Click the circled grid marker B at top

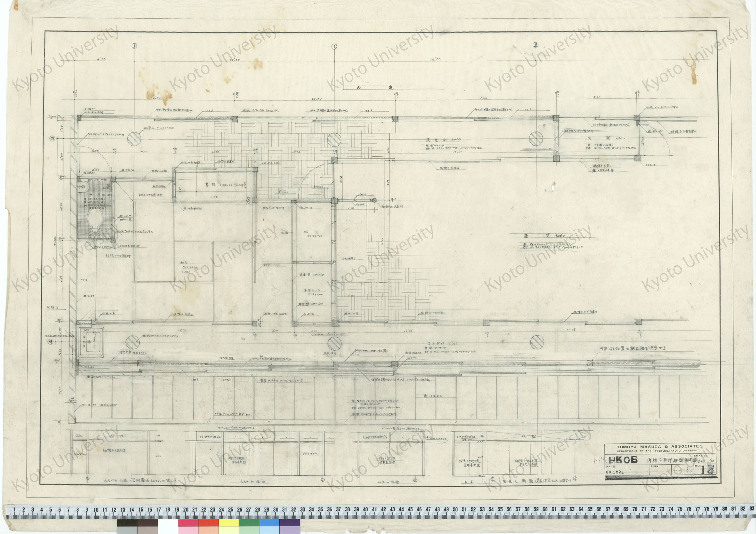[x=535, y=45]
